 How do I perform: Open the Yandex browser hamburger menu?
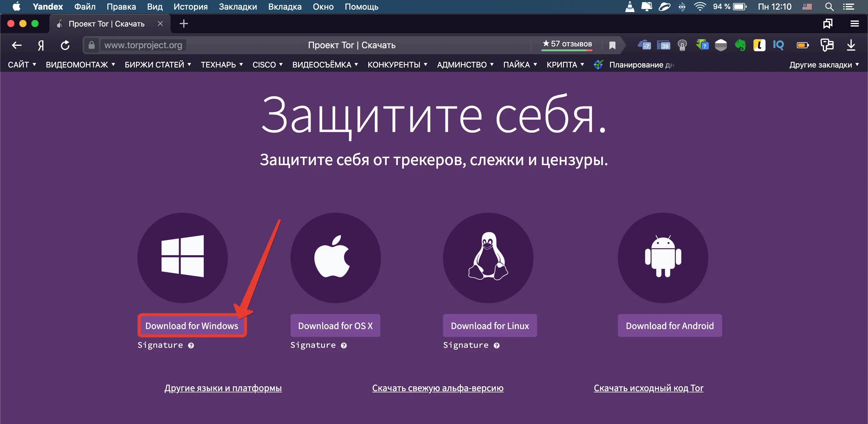click(x=854, y=24)
